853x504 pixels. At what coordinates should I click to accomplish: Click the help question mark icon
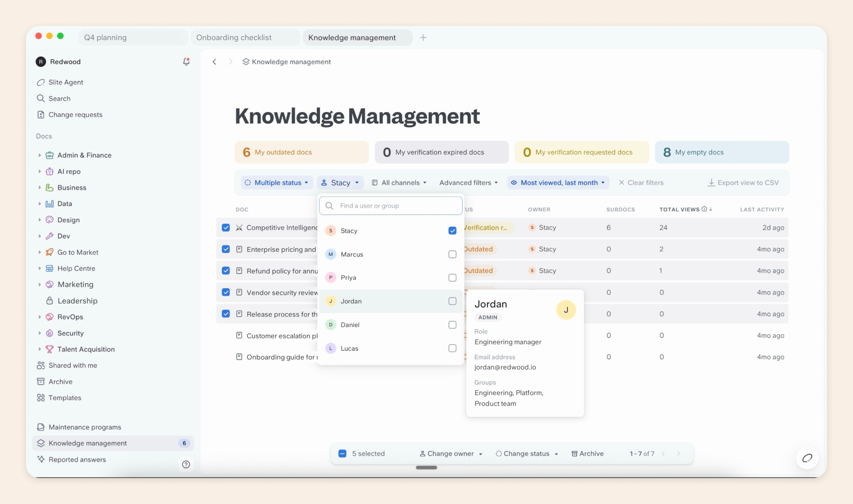pyautogui.click(x=186, y=464)
